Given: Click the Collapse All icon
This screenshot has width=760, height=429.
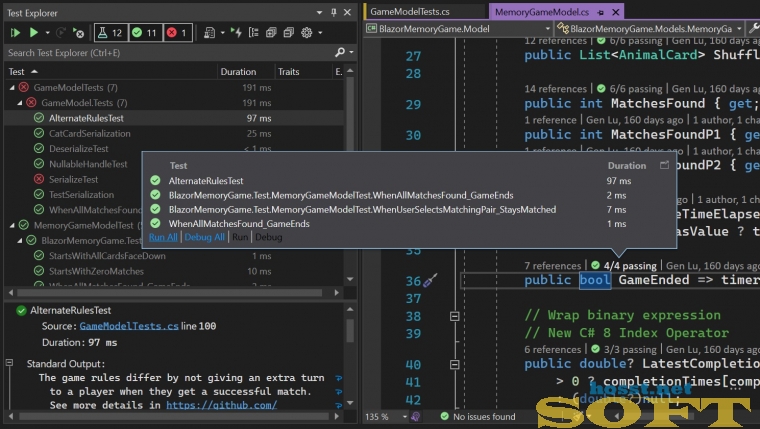Looking at the screenshot, I should click(x=288, y=32).
